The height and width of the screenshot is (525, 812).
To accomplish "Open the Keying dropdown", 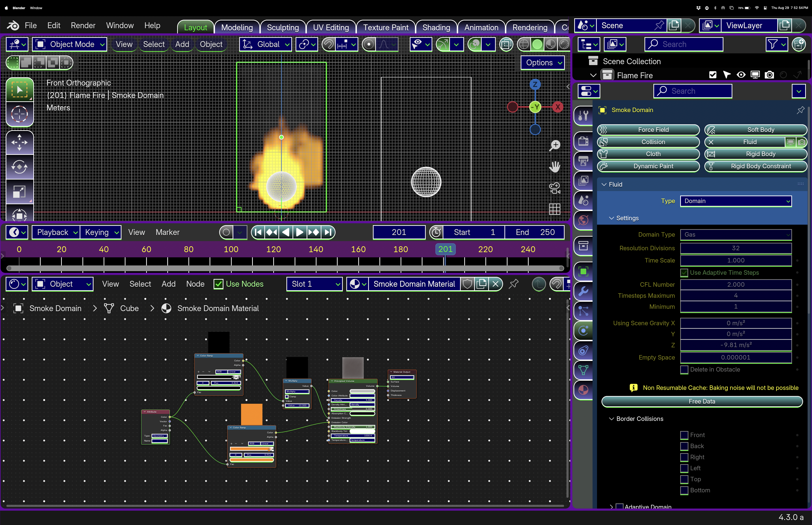I will pos(101,232).
